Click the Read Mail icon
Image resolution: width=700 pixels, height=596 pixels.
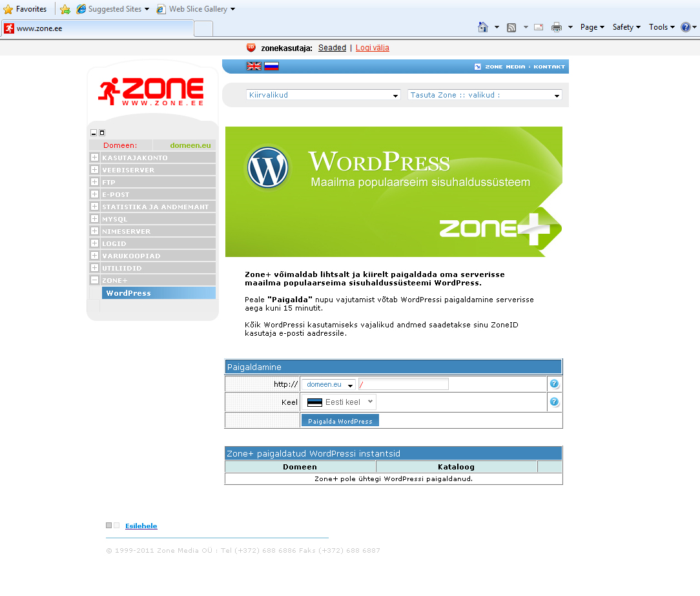(x=539, y=27)
